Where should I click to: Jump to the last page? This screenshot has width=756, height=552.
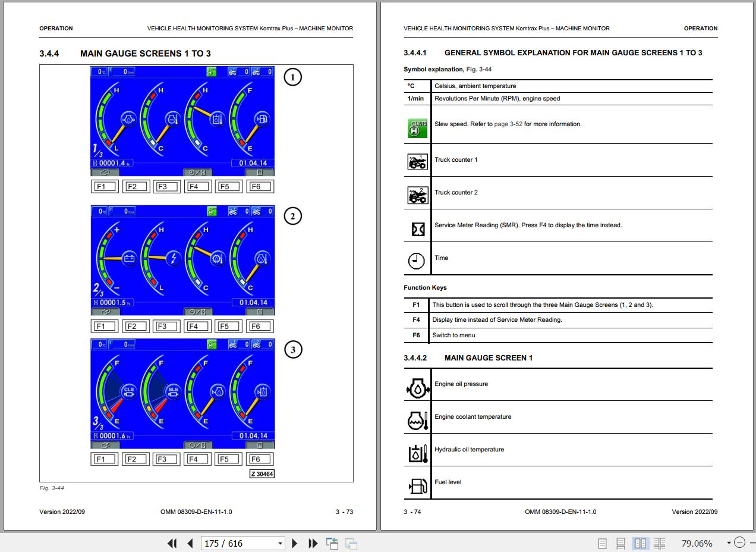(313, 543)
